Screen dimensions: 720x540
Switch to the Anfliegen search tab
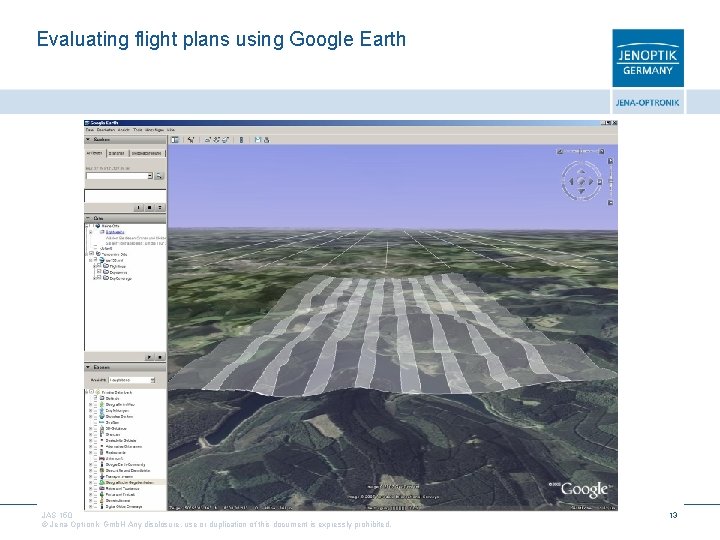(94, 153)
